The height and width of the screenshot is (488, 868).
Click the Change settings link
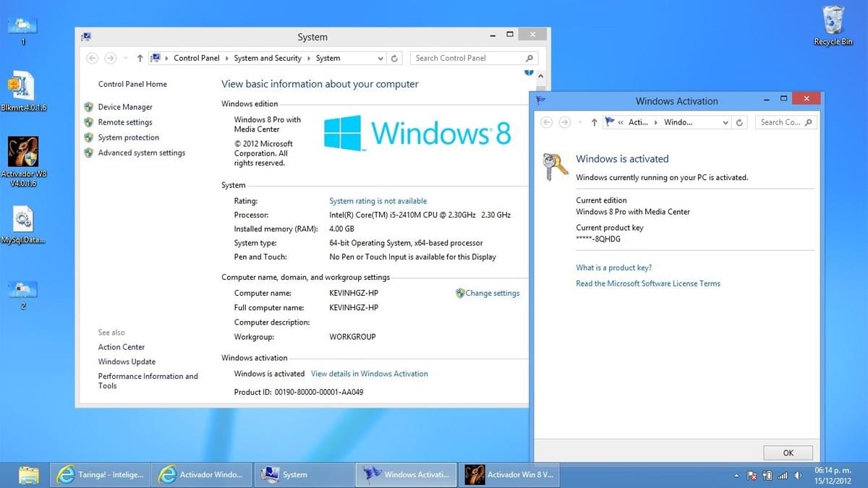point(493,293)
